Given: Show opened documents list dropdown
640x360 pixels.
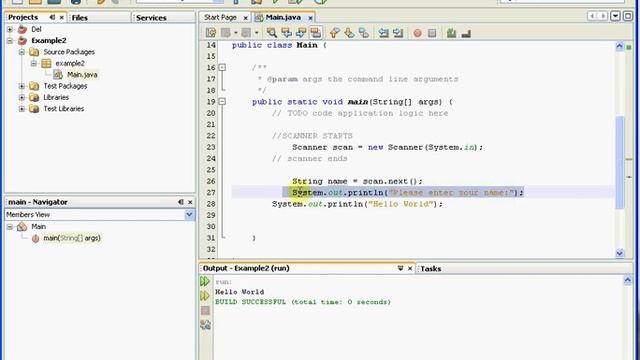Looking at the screenshot, I should click(615, 16).
